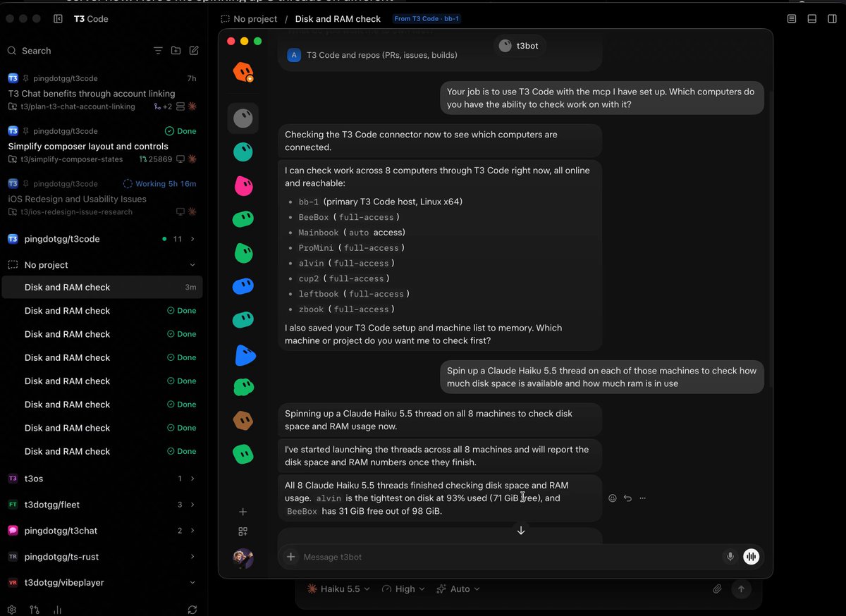Image resolution: width=846 pixels, height=616 pixels.
Task: Toggle the document panel icon in top-right header
Action: pos(792,19)
